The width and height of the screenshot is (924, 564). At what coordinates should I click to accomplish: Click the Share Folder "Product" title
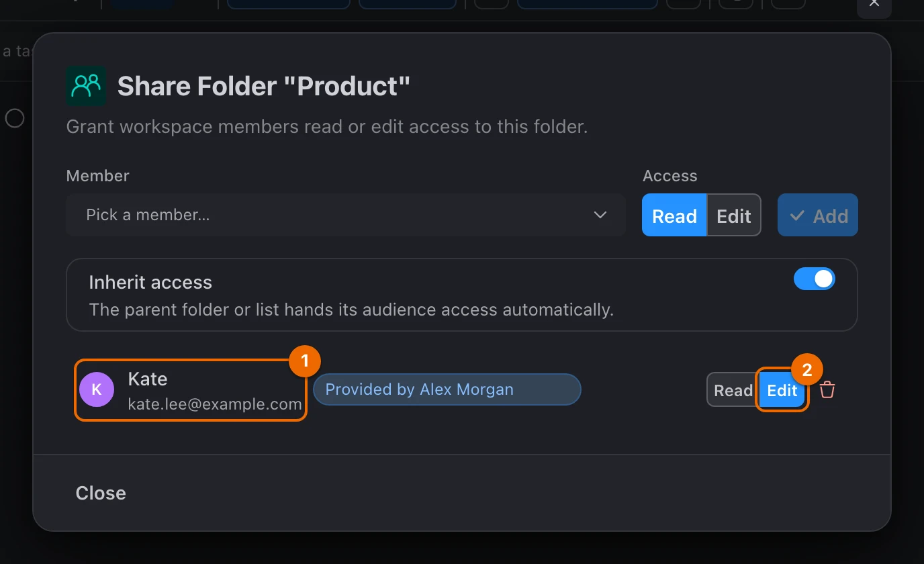(264, 86)
